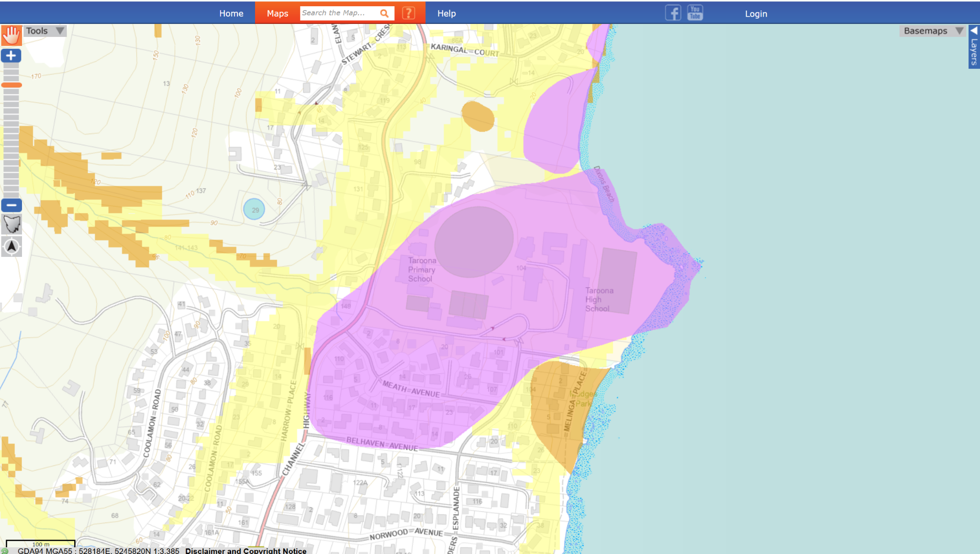Viewport: 980px width, 554px height.
Task: Open the orange question mark help icon
Action: coord(409,13)
